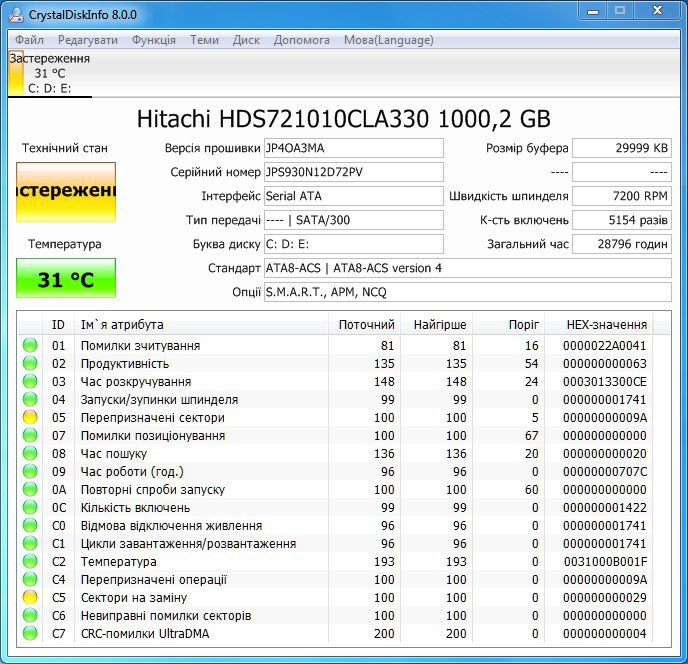
Task: Close the CrystalDiskInfo window
Action: [x=657, y=11]
